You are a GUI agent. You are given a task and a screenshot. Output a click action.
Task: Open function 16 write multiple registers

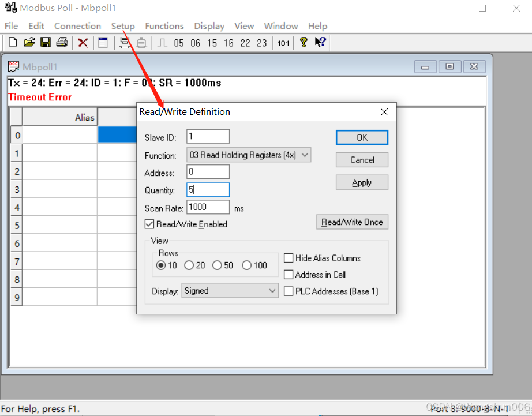point(228,43)
